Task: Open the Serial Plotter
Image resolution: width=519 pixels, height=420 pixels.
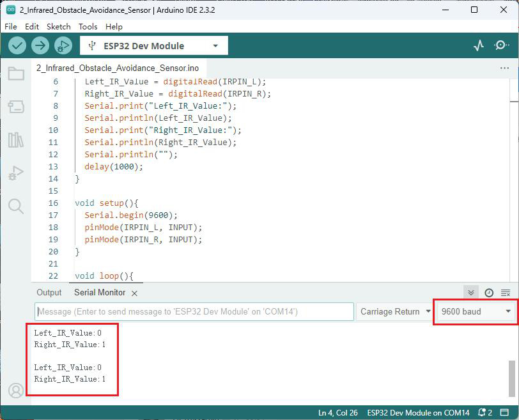Action: click(479, 45)
